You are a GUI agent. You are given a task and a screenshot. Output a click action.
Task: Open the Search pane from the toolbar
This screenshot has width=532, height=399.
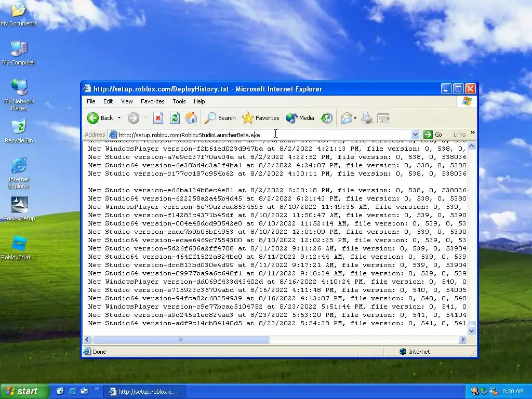tap(220, 118)
